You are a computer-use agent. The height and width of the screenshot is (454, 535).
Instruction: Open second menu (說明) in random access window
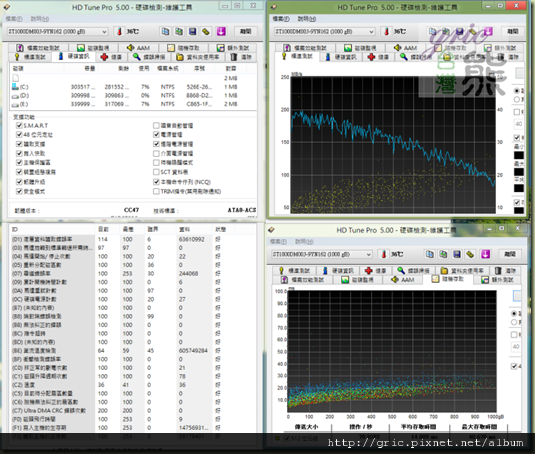click(305, 241)
